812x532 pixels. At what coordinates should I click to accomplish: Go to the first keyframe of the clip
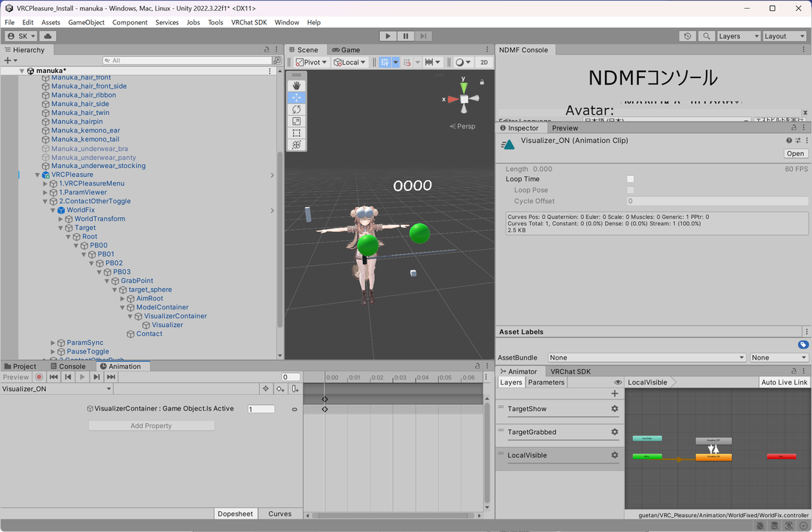(x=53, y=377)
